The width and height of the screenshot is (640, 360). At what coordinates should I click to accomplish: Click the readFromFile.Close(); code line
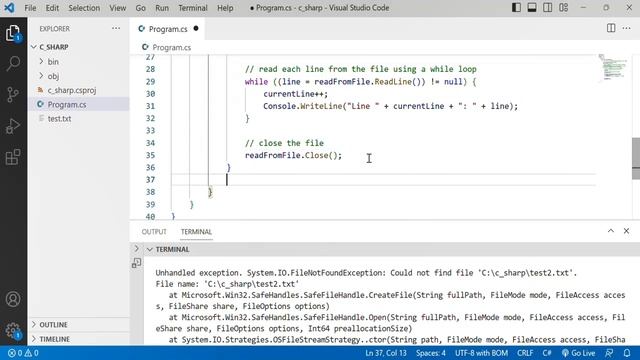tap(293, 155)
